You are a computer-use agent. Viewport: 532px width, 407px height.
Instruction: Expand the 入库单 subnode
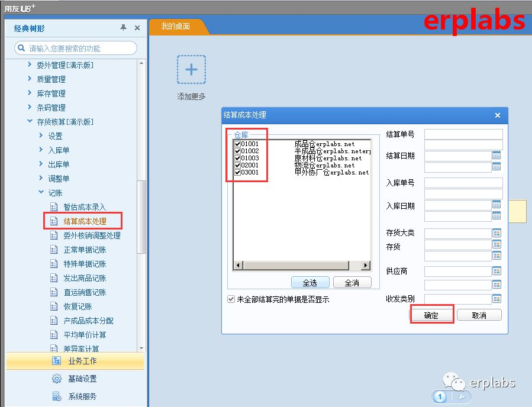pyautogui.click(x=41, y=150)
